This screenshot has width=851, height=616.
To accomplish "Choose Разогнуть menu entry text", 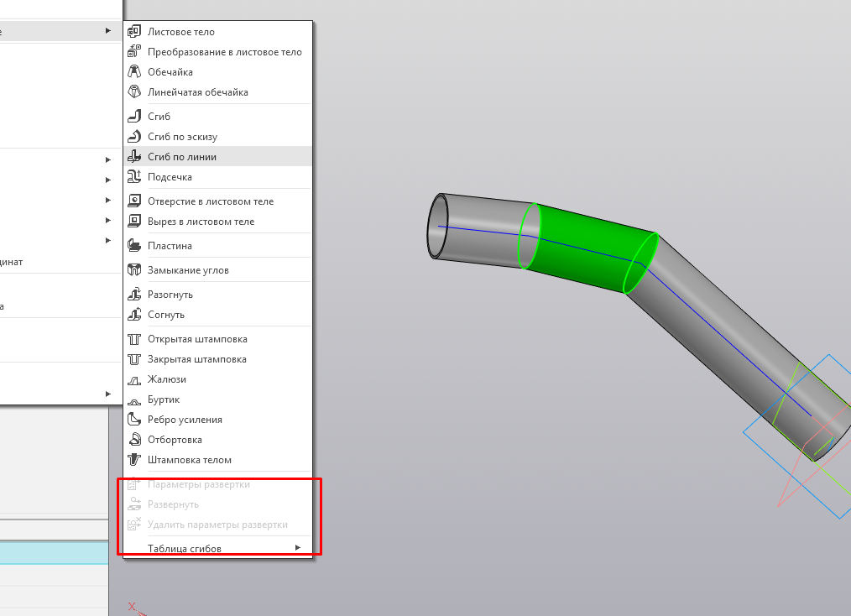I will pos(170,295).
